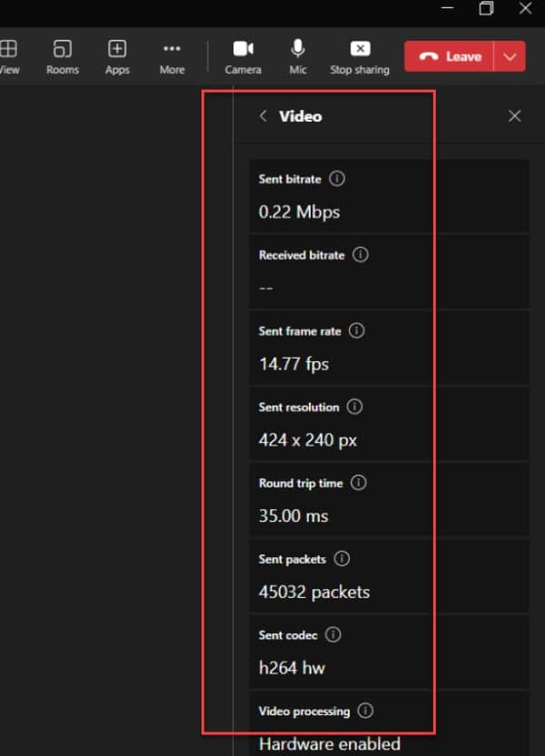The image size is (545, 756).
Task: Mute the Mic
Action: pos(298,55)
